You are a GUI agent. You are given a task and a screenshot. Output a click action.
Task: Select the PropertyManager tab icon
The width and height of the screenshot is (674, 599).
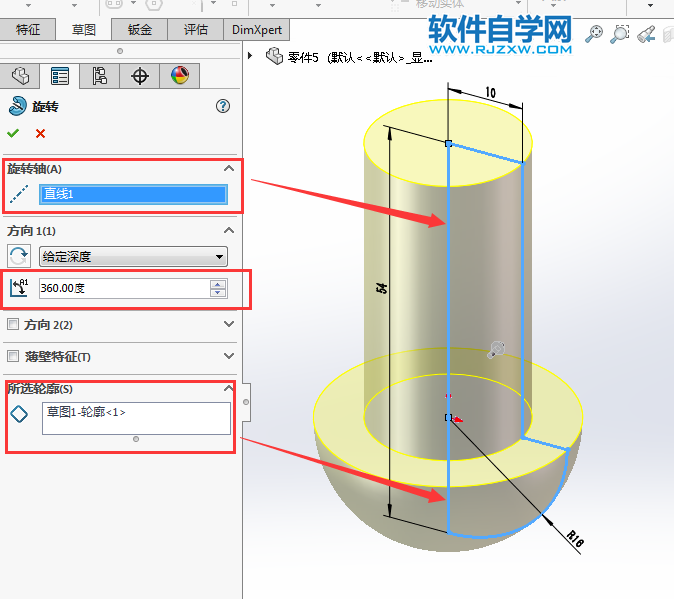pyautogui.click(x=60, y=76)
